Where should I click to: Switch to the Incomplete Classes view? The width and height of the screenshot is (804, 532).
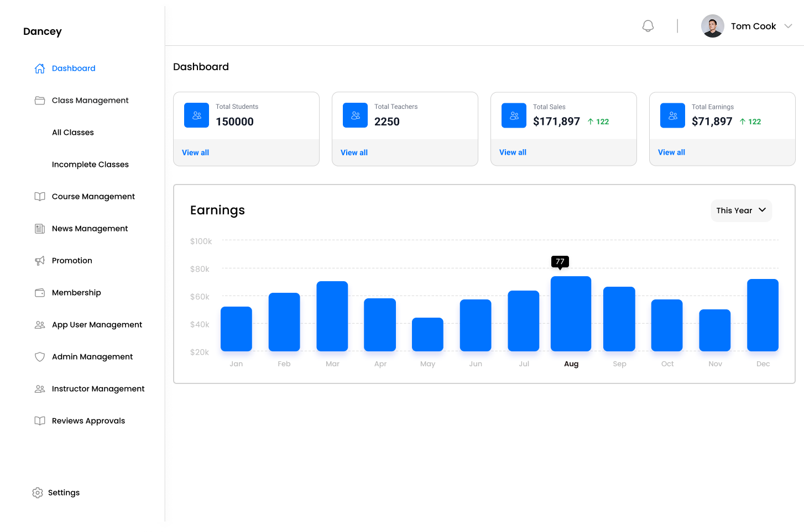(90, 164)
